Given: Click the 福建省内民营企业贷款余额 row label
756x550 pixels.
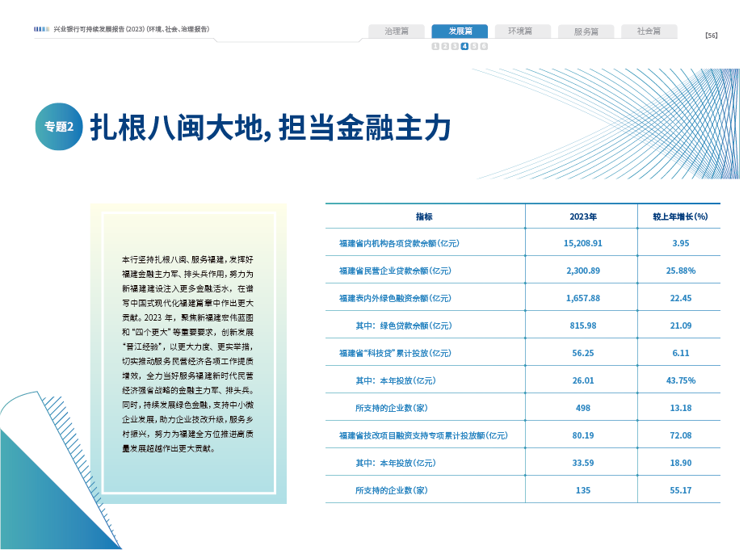Looking at the screenshot, I should click(391, 271).
